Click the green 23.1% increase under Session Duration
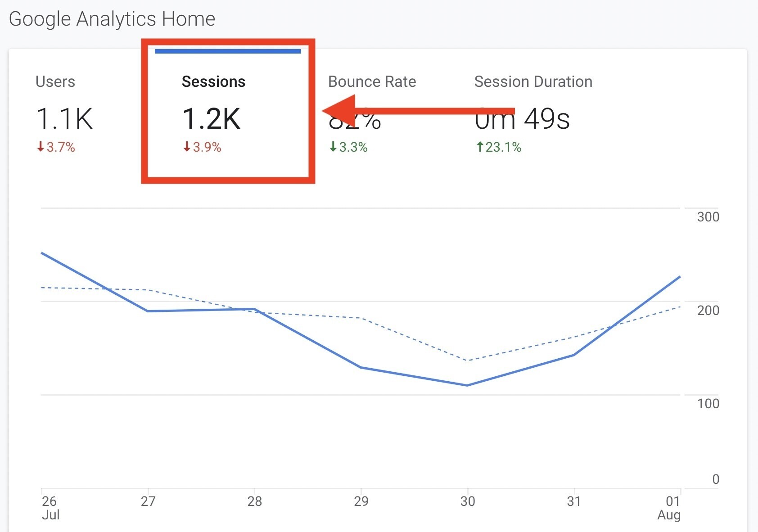 tap(498, 147)
